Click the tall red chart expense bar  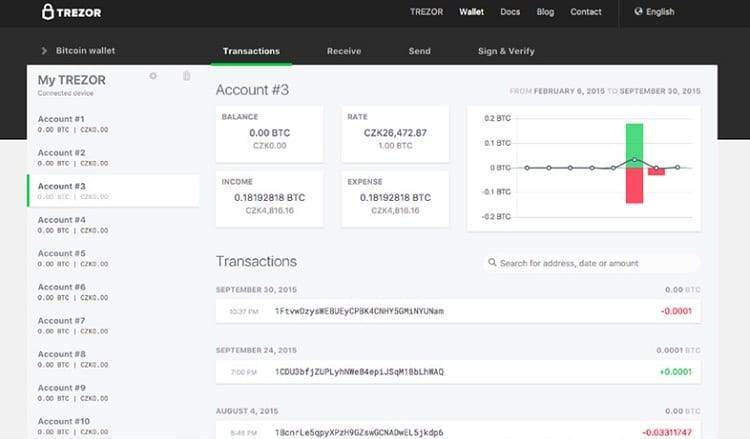click(x=634, y=186)
